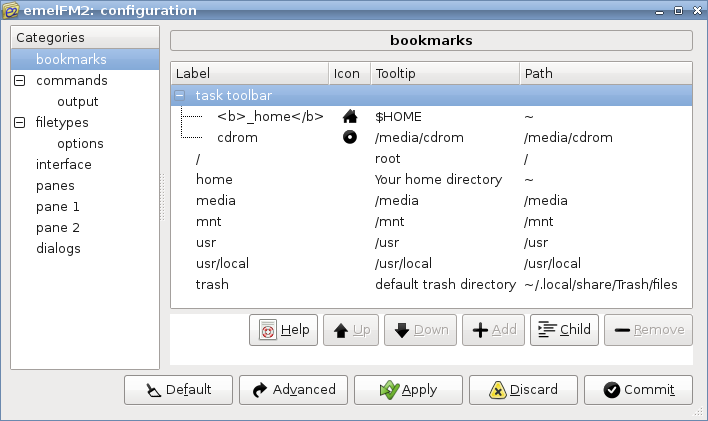
Task: Click the '$HOME' tooltip cell
Action: click(x=398, y=117)
